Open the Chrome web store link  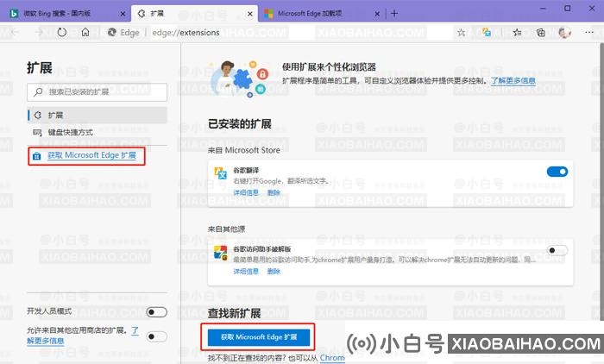[332, 358]
